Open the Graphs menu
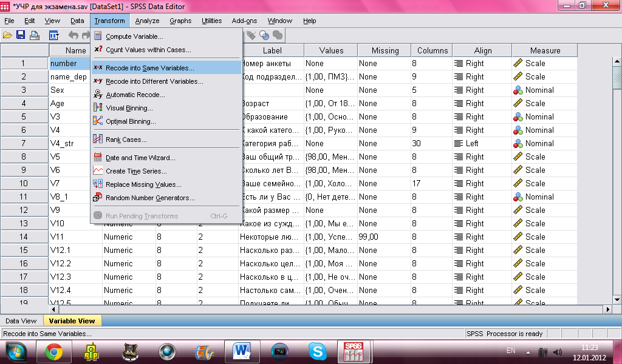Screen dimensions: 622x364 point(180,21)
